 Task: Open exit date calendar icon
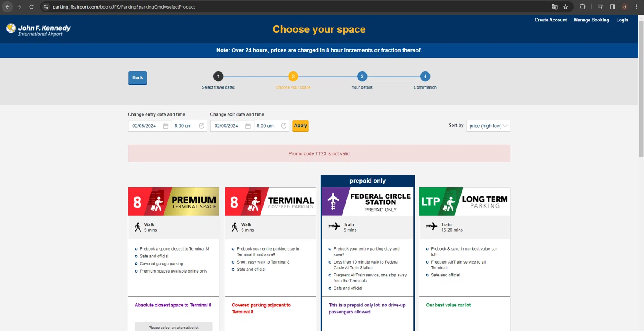pyautogui.click(x=248, y=126)
